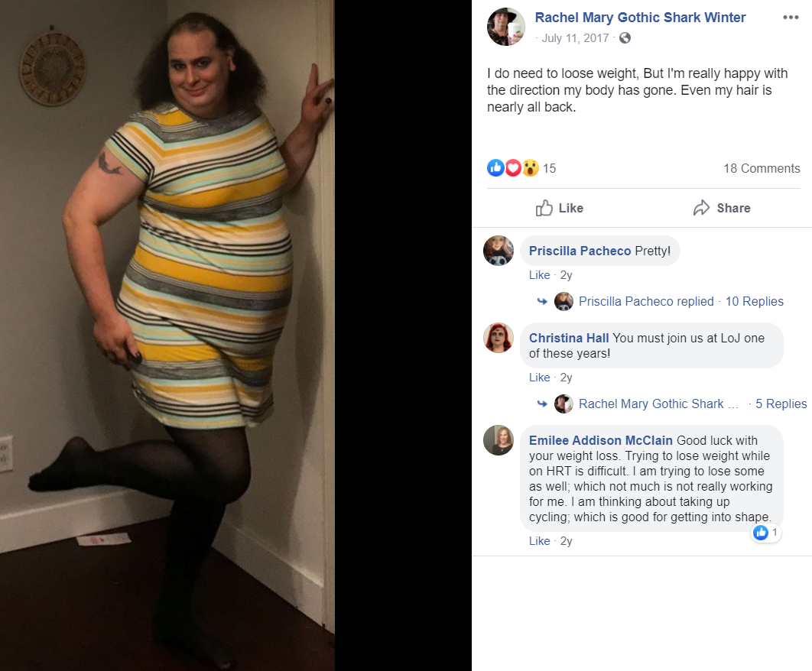Expand the 10 Replies thread
812x671 pixels.
(754, 301)
